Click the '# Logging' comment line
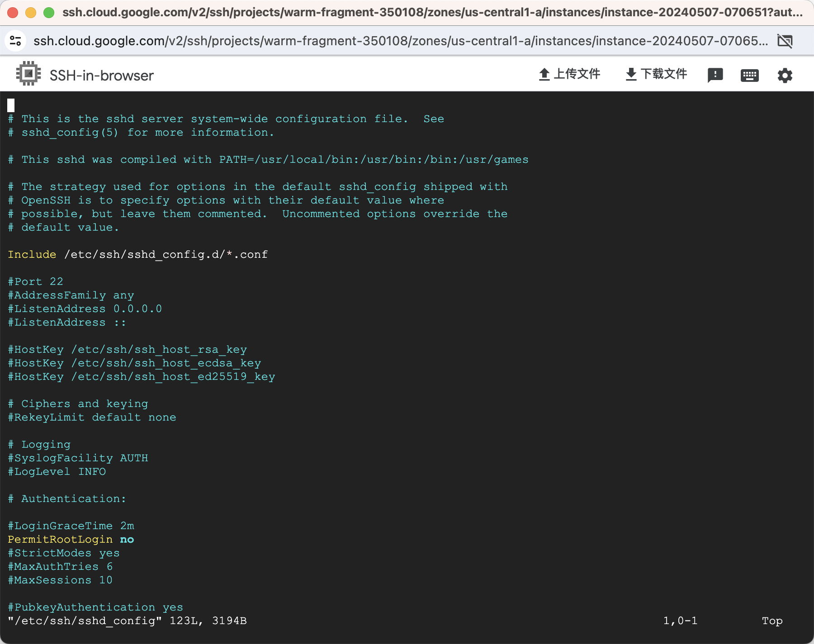 (39, 445)
